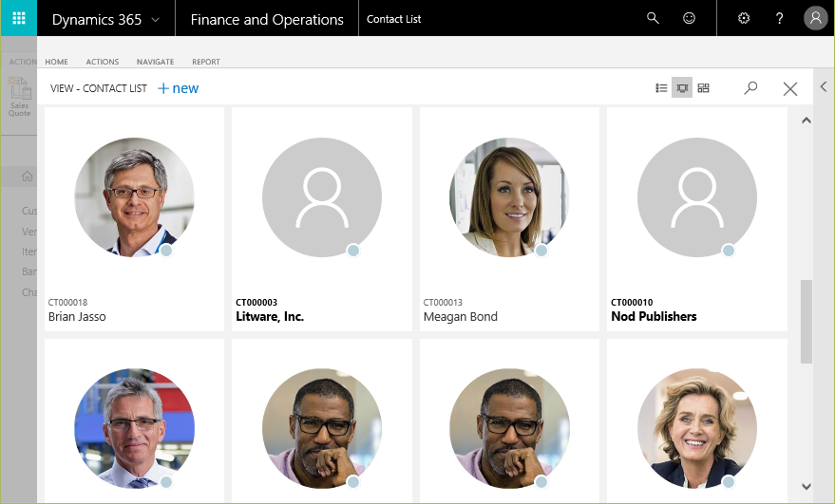This screenshot has width=835, height=504.
Task: Click contact number CT000010
Action: tap(632, 302)
